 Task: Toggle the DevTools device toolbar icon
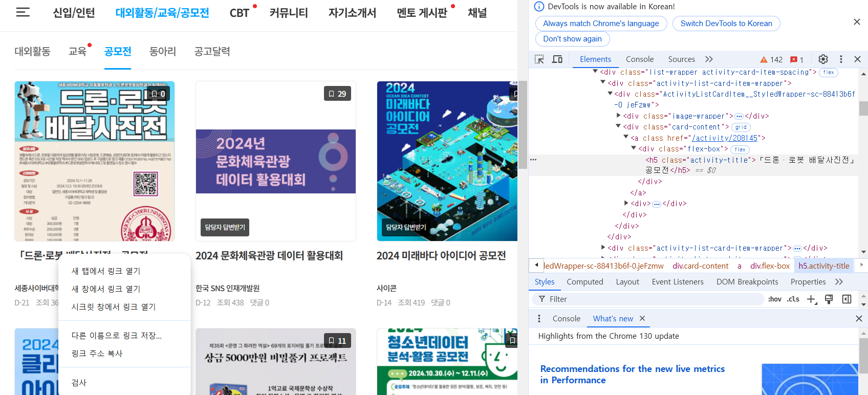click(x=557, y=59)
